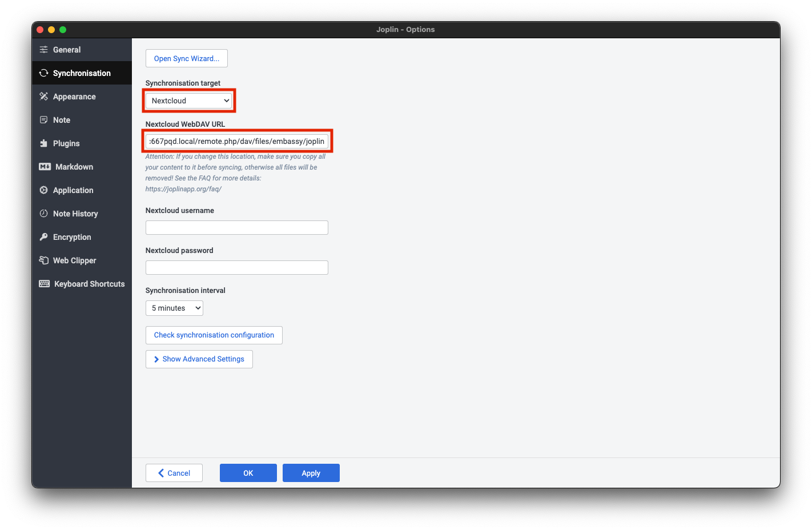
Task: Click the Web Clipper icon
Action: [x=43, y=260]
